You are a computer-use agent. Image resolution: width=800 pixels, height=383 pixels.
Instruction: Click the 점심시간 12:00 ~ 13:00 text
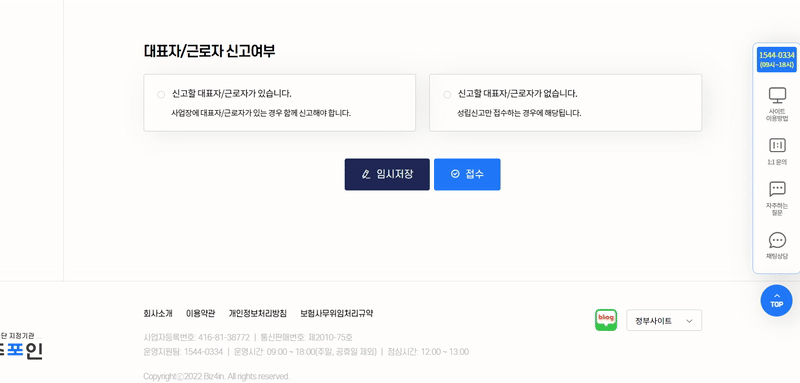tap(428, 352)
